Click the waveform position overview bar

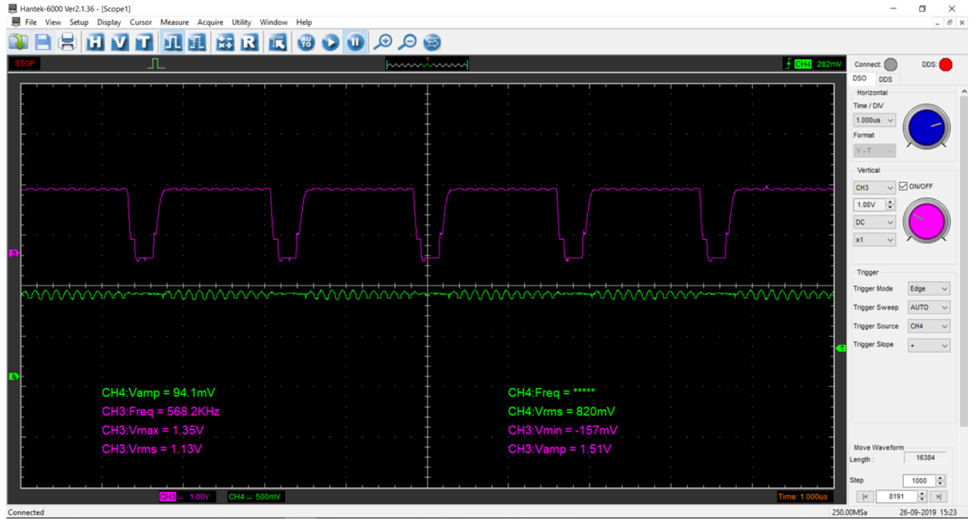point(427,64)
